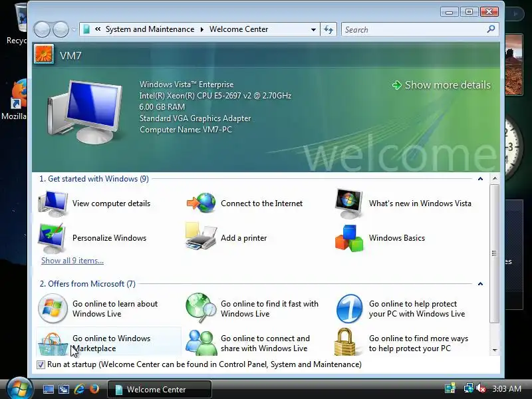Click the Connect to the Internet text

(x=261, y=203)
